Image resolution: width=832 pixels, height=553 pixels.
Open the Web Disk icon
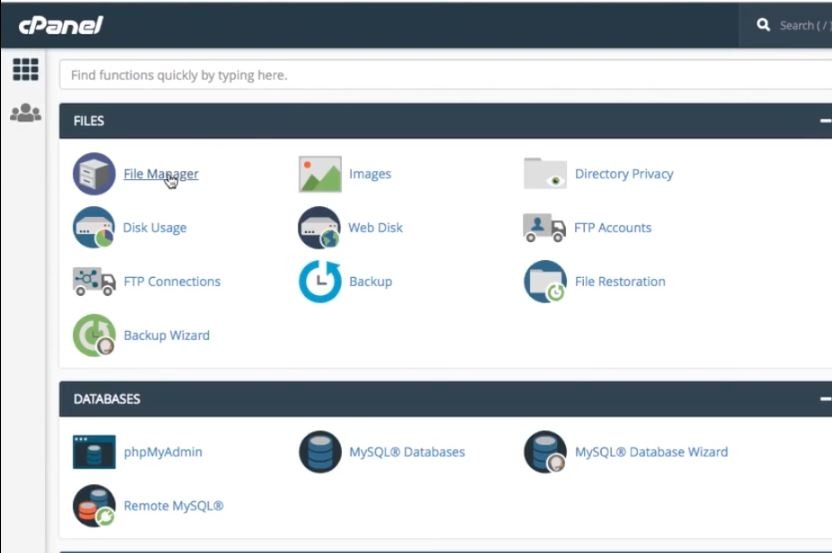(x=319, y=228)
